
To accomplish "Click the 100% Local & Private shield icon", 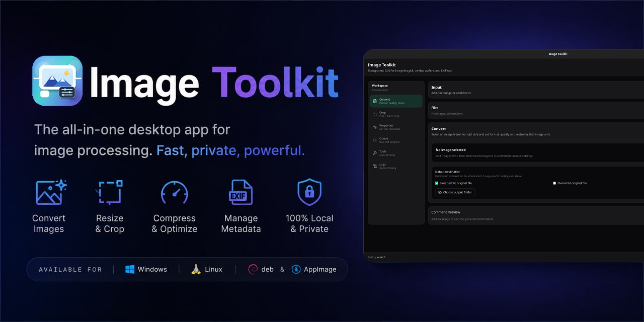I will [x=309, y=192].
